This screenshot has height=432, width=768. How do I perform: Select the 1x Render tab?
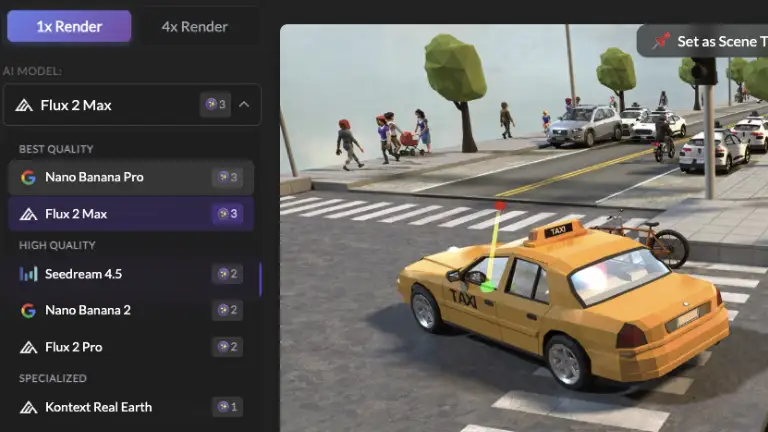[69, 26]
